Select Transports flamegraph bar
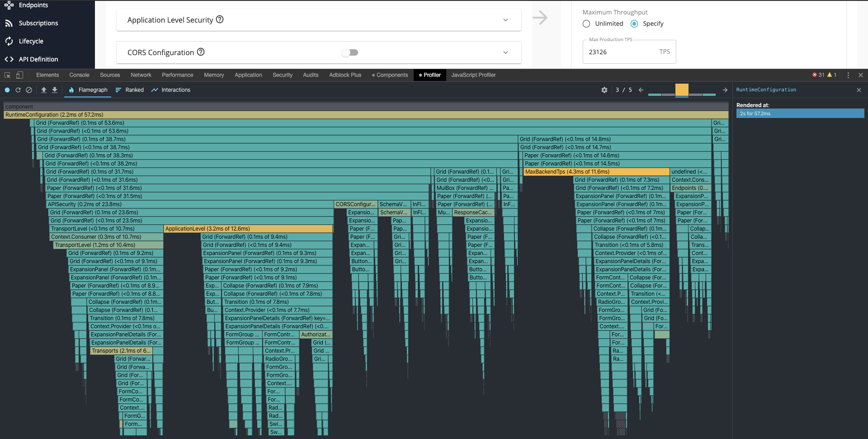Viewport: 868px width, 439px height. click(x=121, y=351)
